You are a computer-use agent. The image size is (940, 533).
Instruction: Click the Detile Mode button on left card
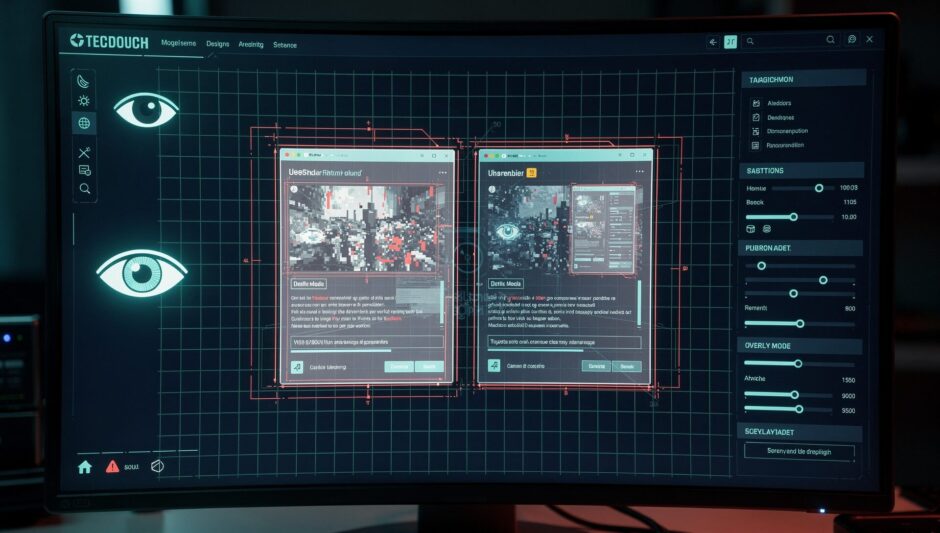307,284
